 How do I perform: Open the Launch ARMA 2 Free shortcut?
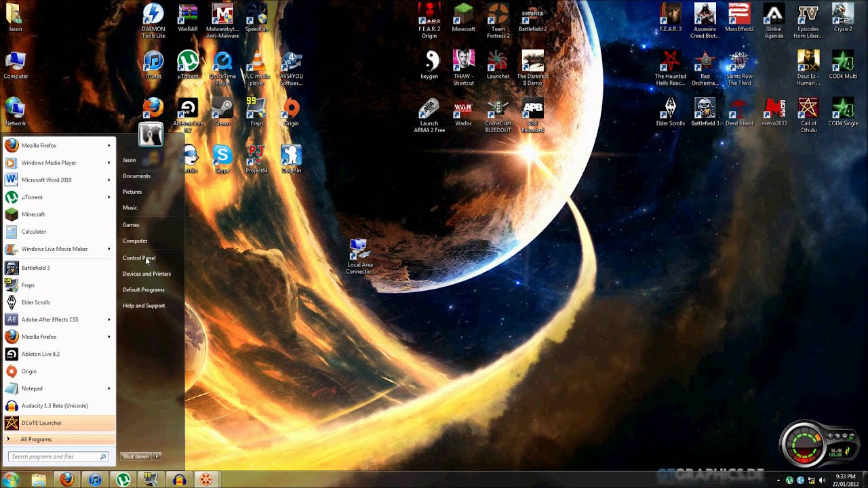(x=429, y=115)
